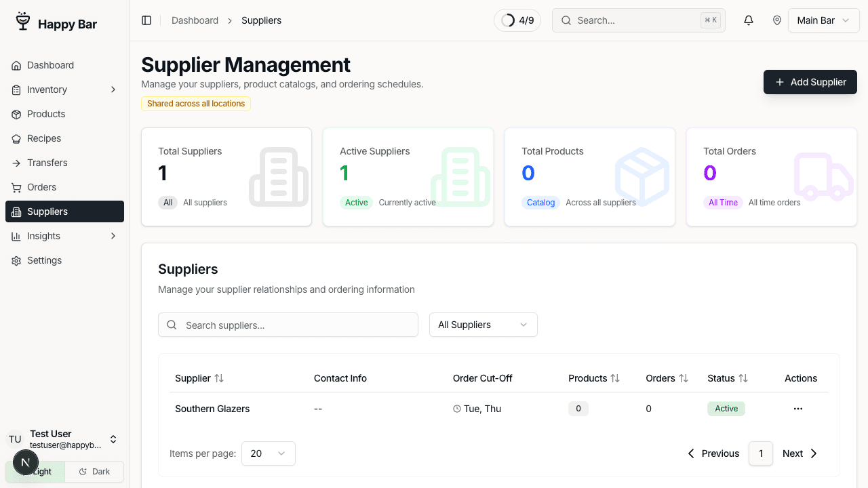Open the items per page dropdown

tap(268, 453)
